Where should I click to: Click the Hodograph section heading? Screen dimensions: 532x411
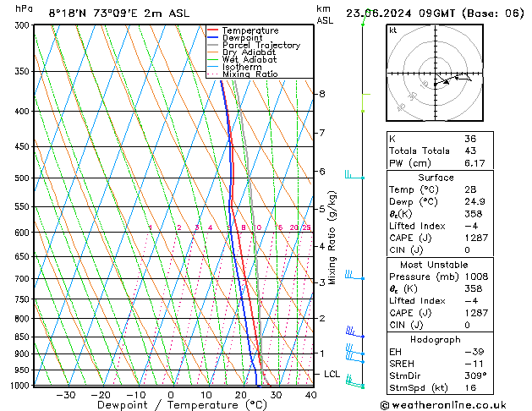click(436, 340)
